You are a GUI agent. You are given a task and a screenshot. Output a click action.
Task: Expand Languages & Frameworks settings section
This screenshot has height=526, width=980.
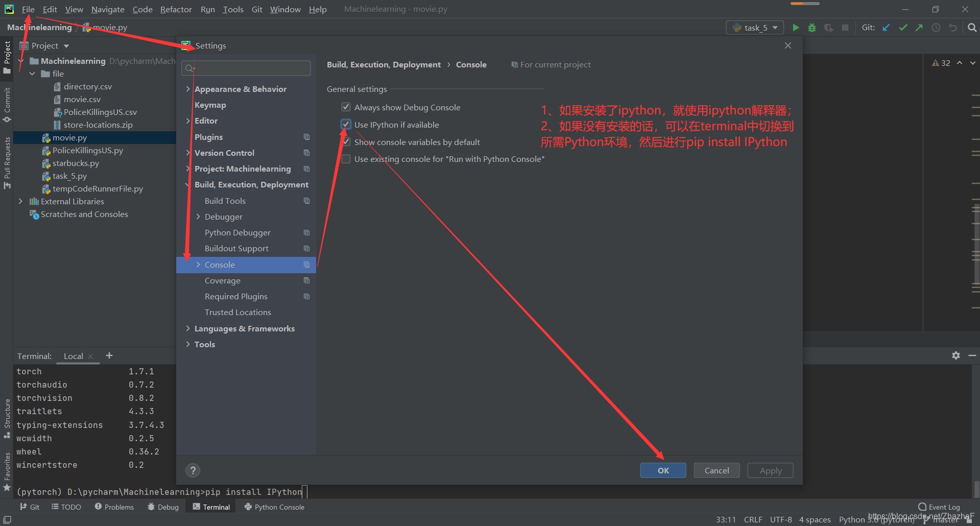[x=188, y=328]
